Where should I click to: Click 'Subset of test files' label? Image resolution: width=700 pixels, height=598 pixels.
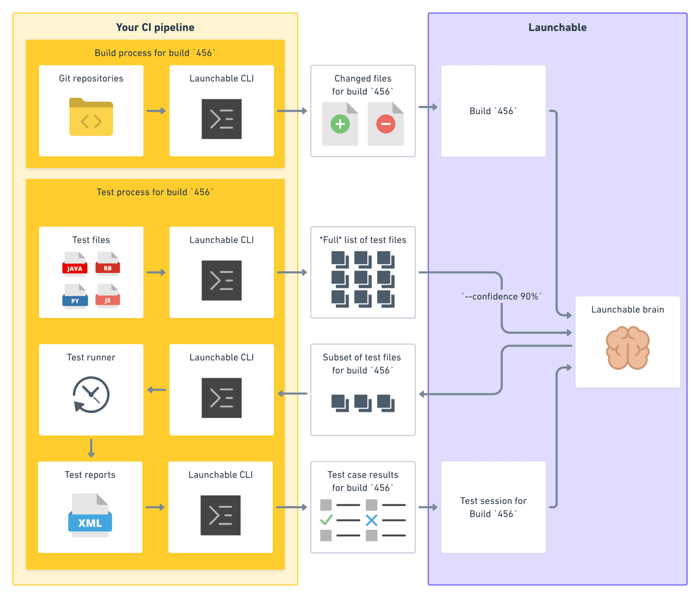(x=362, y=357)
